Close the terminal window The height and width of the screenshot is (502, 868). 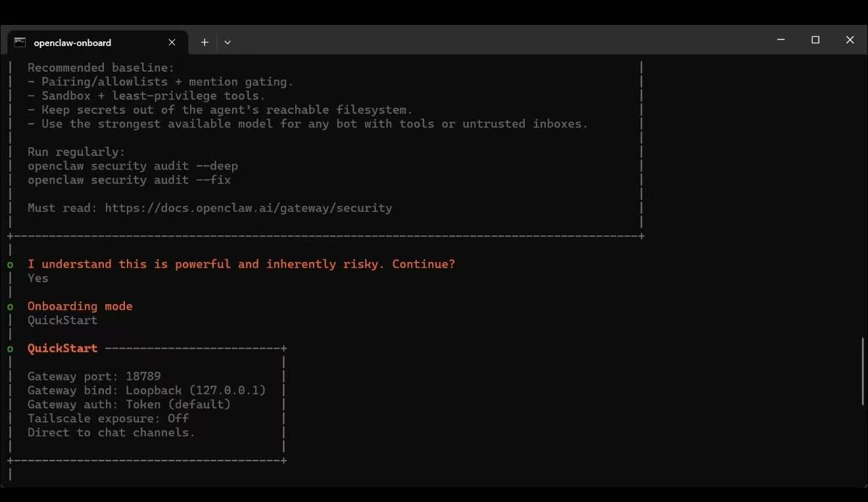(850, 40)
